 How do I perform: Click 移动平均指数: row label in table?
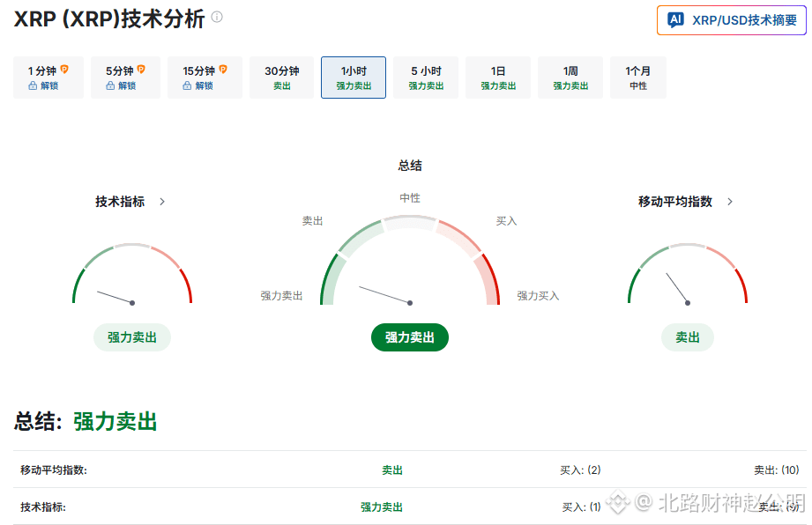tap(54, 470)
